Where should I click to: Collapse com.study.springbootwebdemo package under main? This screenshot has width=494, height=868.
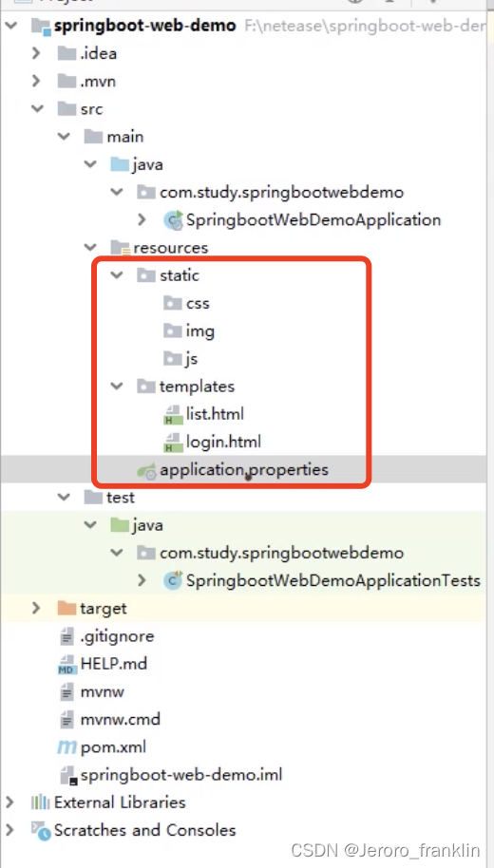(117, 192)
